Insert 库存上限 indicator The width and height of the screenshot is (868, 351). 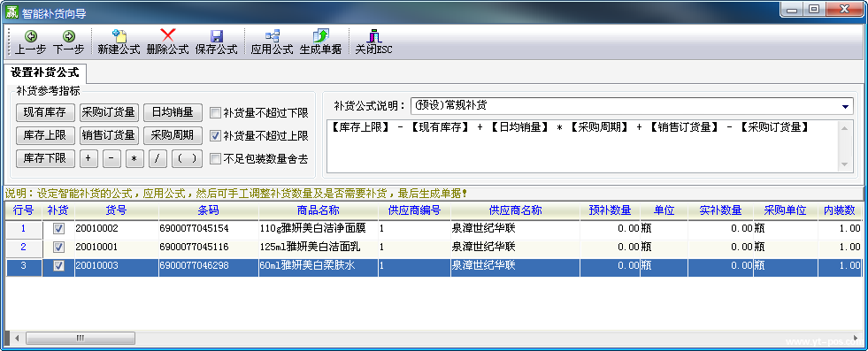pos(45,135)
